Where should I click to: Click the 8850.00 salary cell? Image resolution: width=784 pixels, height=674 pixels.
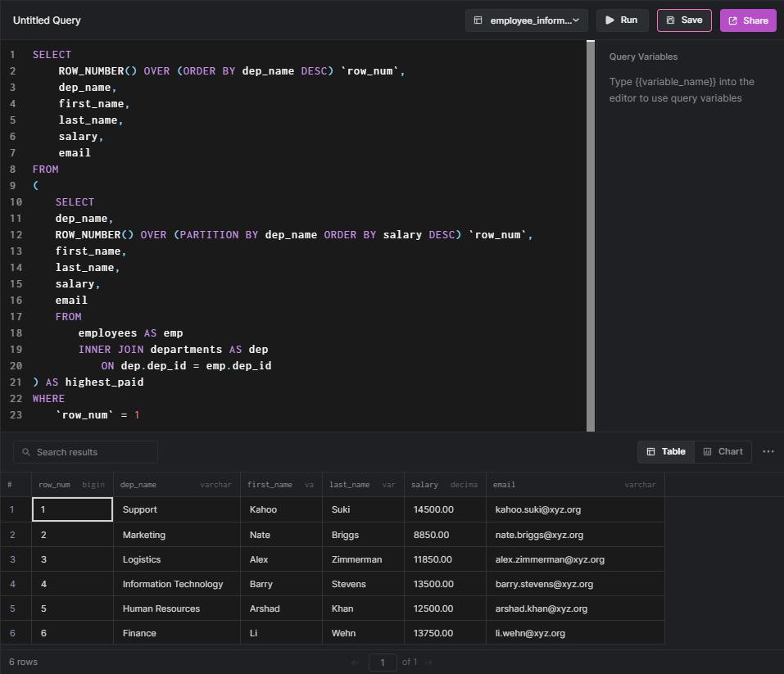(x=445, y=535)
